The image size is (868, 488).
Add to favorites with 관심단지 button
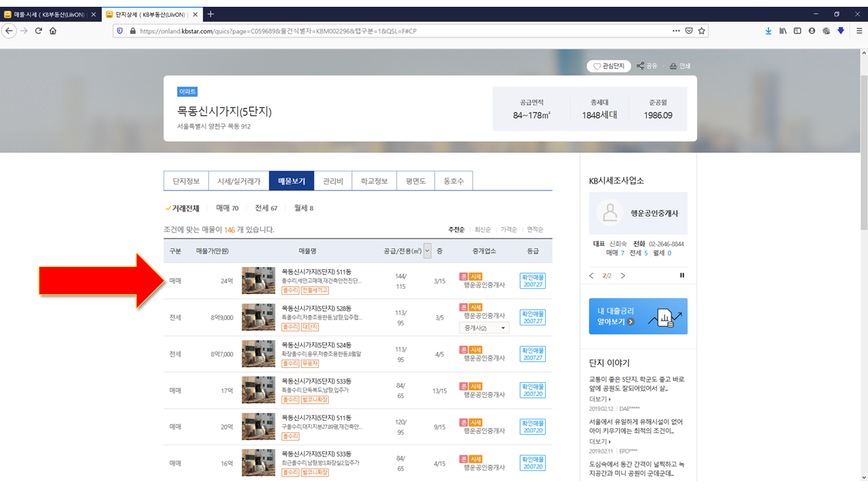tap(609, 66)
